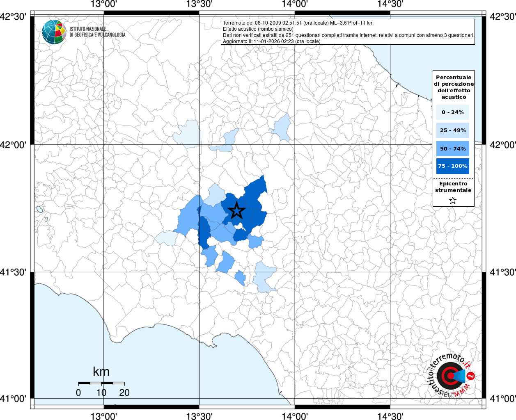This screenshot has width=516, height=420.
Task: Click legend title 'Percentuale di percezione dell'effetto acustico'
Action: [454, 87]
